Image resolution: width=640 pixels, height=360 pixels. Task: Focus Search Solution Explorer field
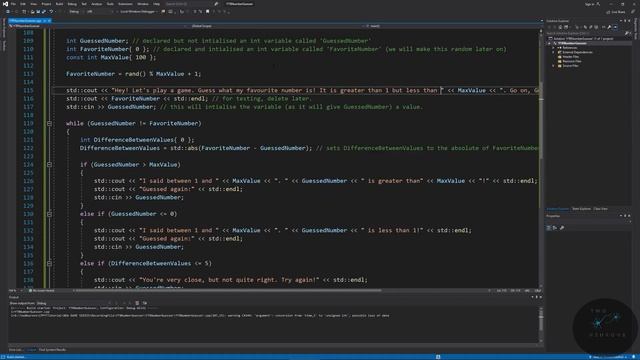pos(585,33)
